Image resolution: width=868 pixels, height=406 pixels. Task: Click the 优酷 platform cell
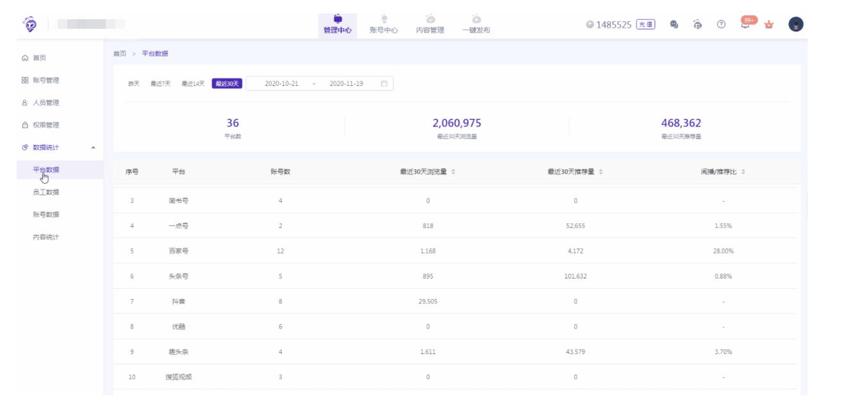pyautogui.click(x=178, y=327)
